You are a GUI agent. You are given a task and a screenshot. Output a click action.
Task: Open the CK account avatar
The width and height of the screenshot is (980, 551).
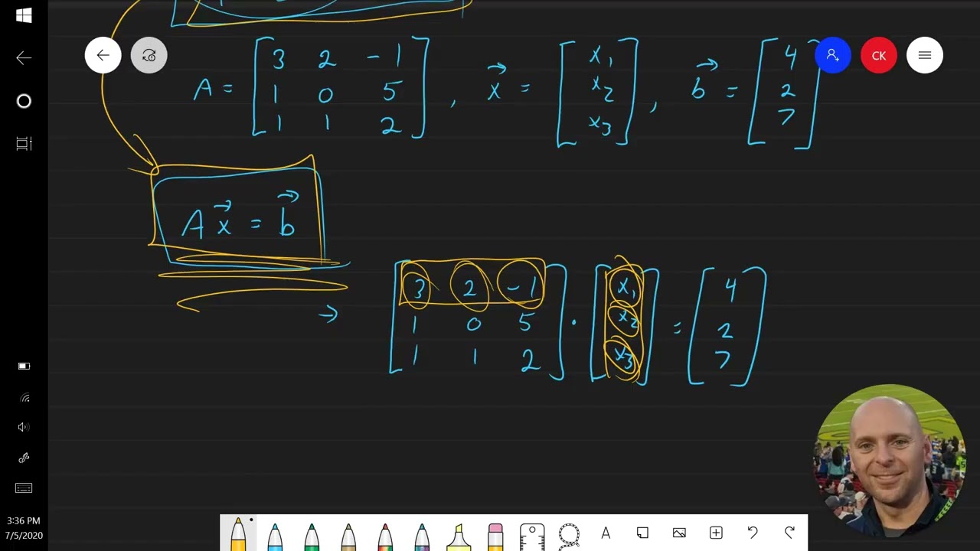(879, 55)
